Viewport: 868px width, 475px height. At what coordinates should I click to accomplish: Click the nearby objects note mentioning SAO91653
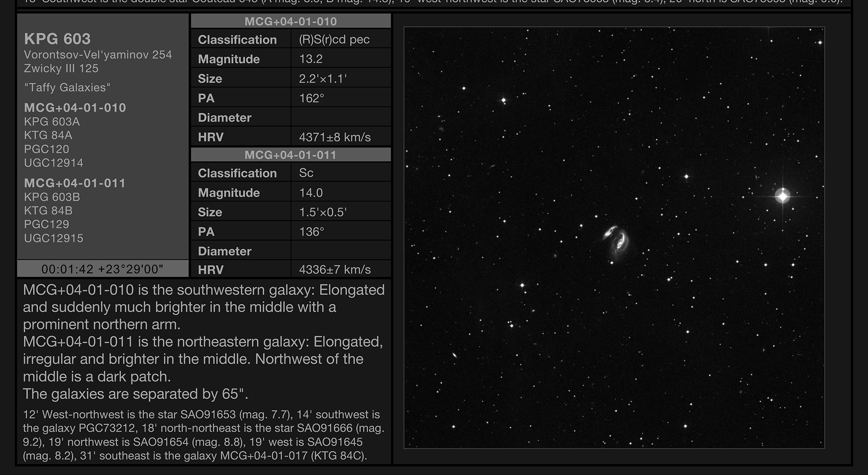pyautogui.click(x=204, y=435)
